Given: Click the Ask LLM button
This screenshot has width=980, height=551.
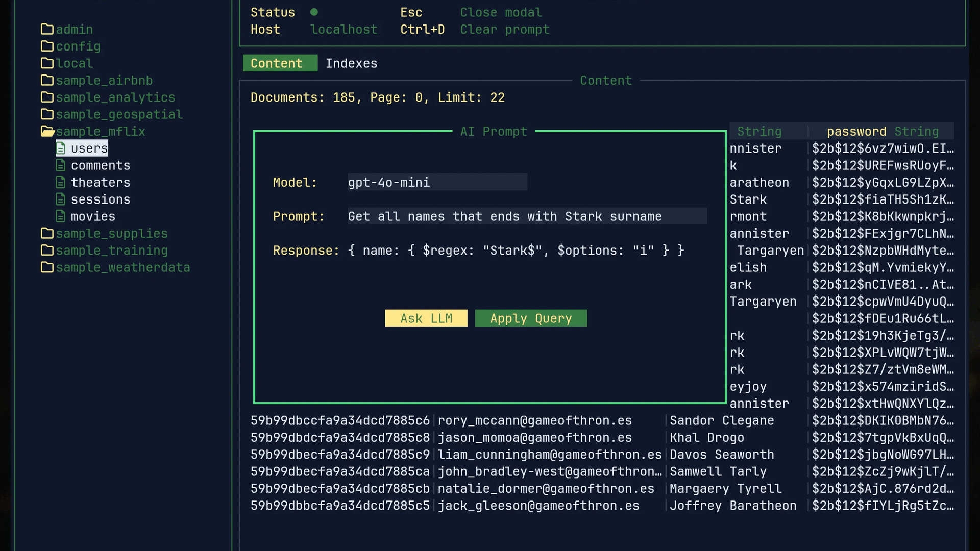Looking at the screenshot, I should click(426, 318).
